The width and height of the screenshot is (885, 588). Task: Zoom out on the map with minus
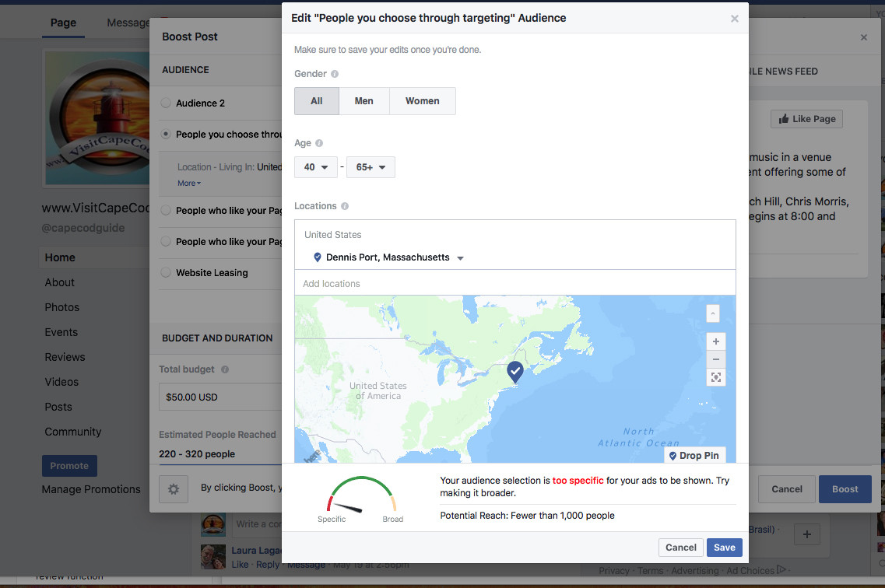(715, 359)
